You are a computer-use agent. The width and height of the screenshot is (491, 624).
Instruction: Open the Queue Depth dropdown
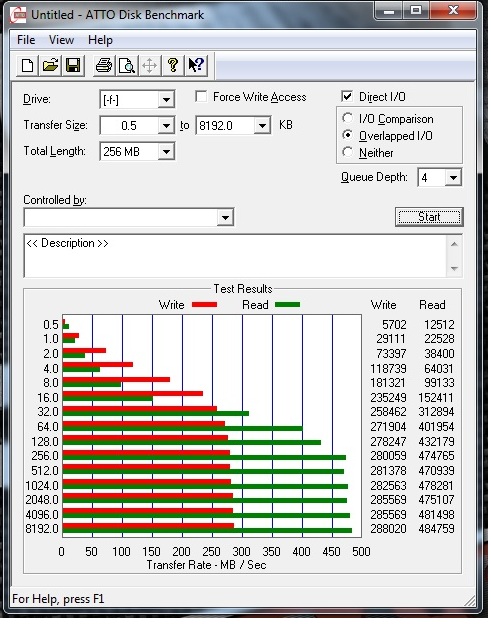[x=453, y=177]
